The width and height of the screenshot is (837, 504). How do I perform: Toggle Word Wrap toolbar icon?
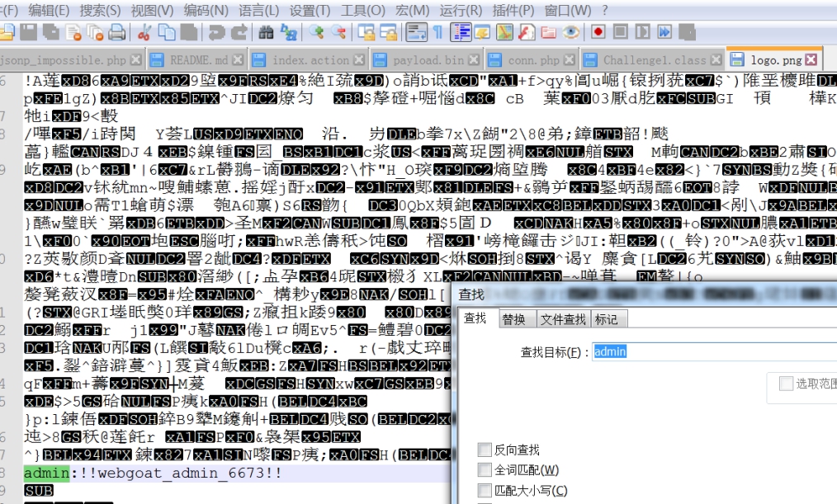point(416,32)
